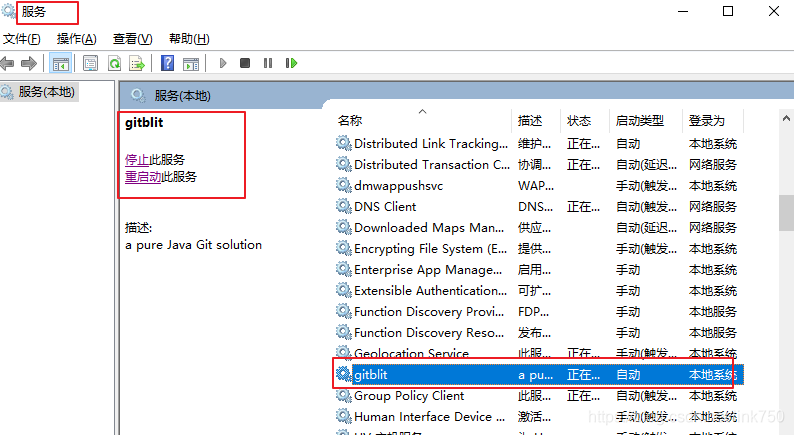
Task: Click the show/hide action pane icon
Action: pos(191,63)
